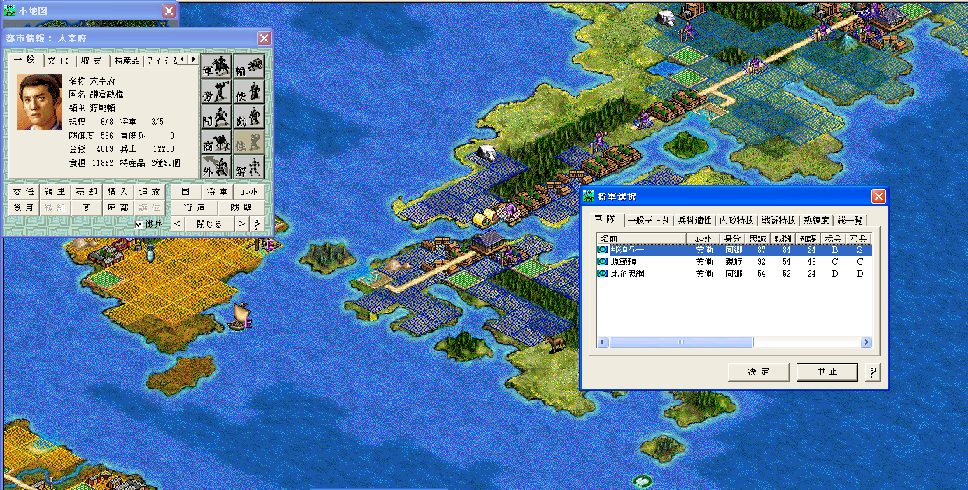Click the title bar icon of the 武将選択 dialog

pos(588,196)
